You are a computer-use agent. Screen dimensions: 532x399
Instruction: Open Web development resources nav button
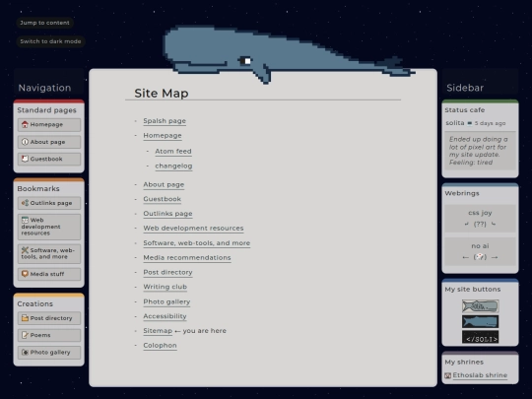tap(49, 227)
